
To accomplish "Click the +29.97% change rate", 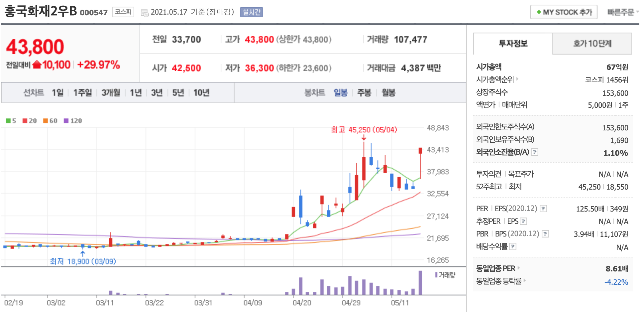I will 98,65.
